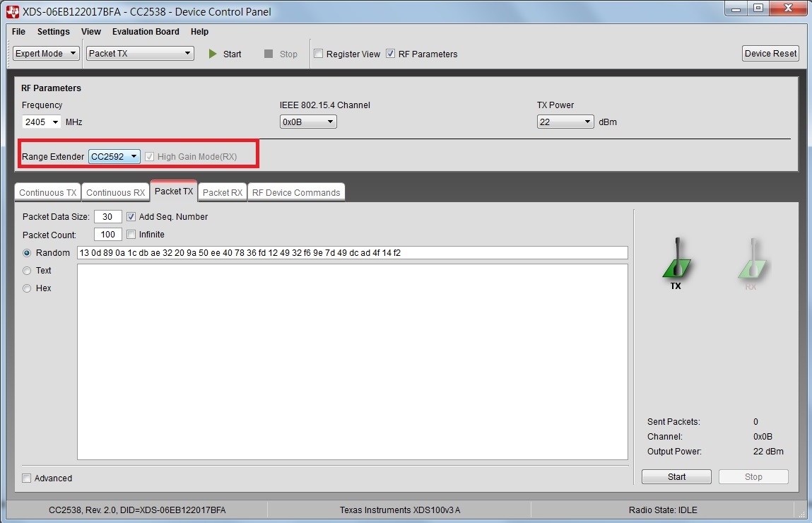Click the green Start play icon in toolbar
This screenshot has width=812, height=523.
(212, 54)
